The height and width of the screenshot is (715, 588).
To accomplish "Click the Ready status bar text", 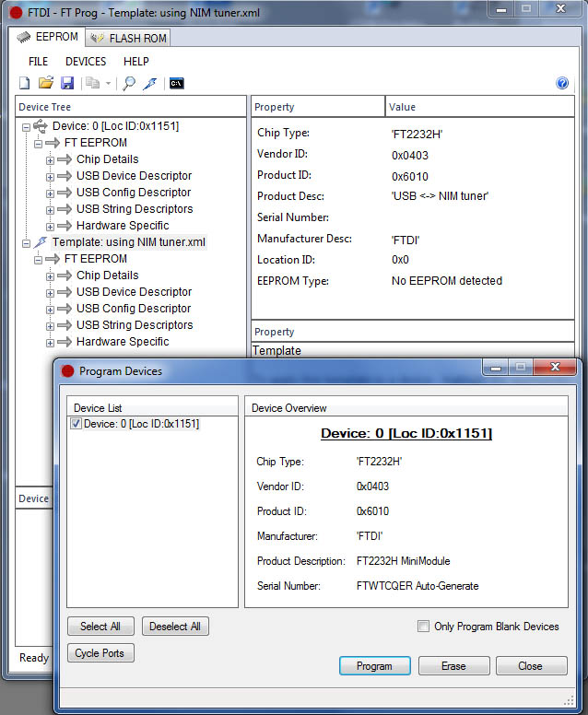I will (x=34, y=658).
